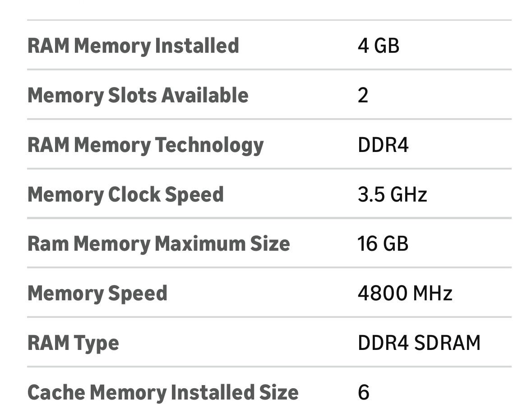
Task: Click the Memory Slots Available label
Action: point(138,96)
